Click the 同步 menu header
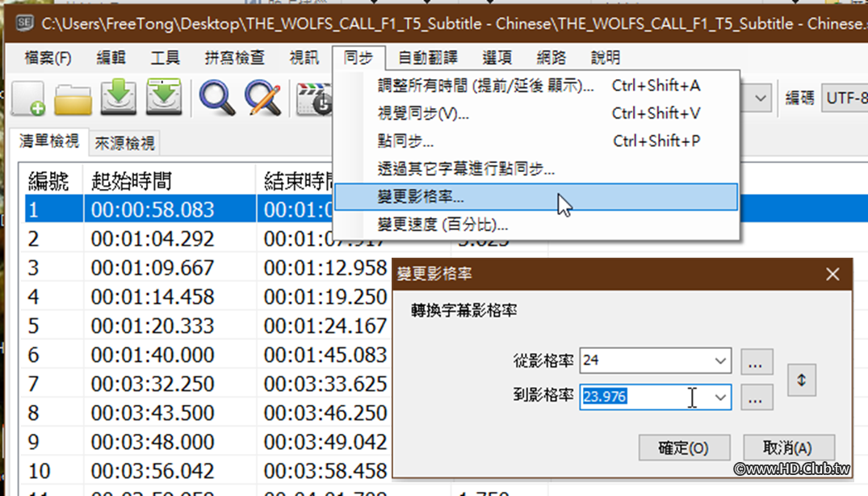This screenshot has width=868, height=496. [359, 57]
